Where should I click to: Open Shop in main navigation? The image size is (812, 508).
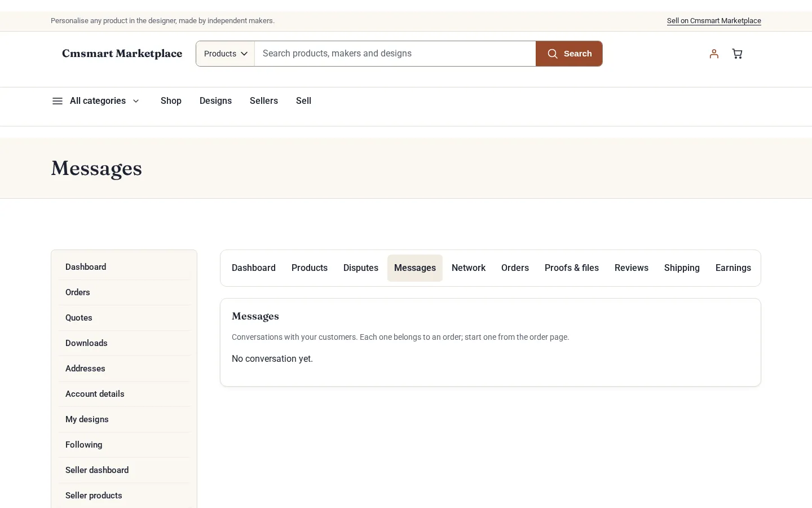[171, 101]
